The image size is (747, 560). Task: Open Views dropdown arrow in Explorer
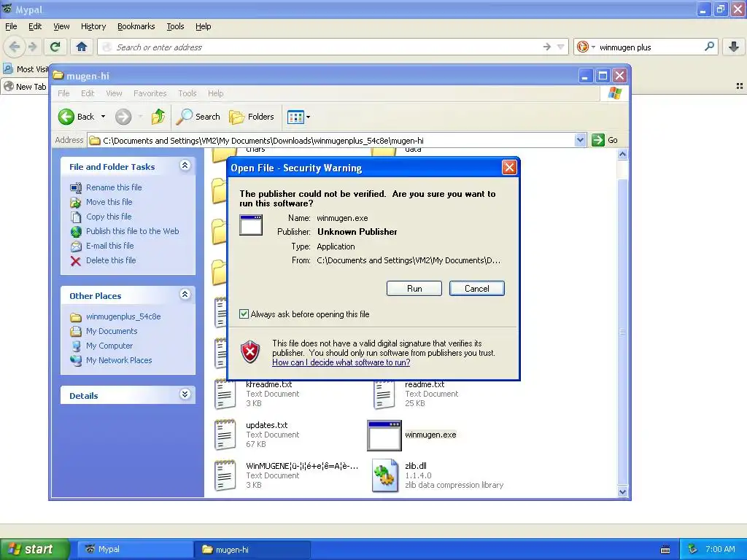click(309, 117)
